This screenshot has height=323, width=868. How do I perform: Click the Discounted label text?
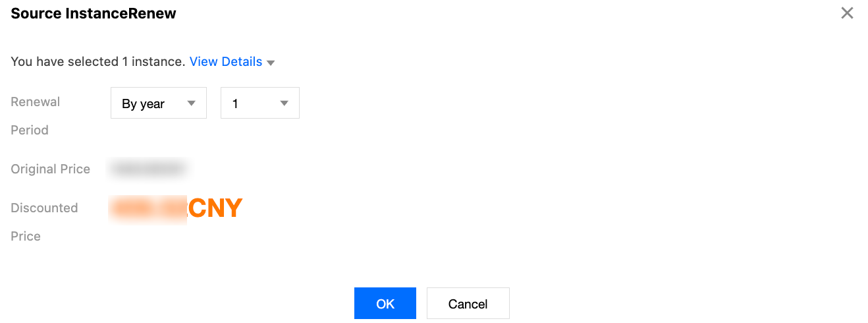pos(44,208)
